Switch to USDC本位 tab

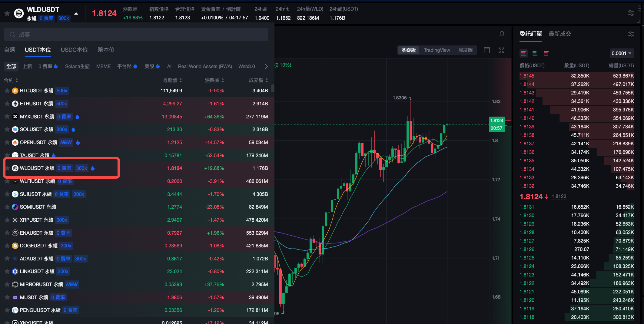(x=74, y=50)
